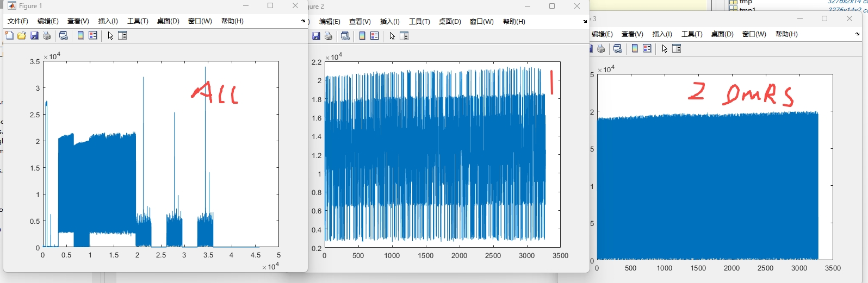Insert legend via Figure 1 toolbar icon

pos(93,35)
